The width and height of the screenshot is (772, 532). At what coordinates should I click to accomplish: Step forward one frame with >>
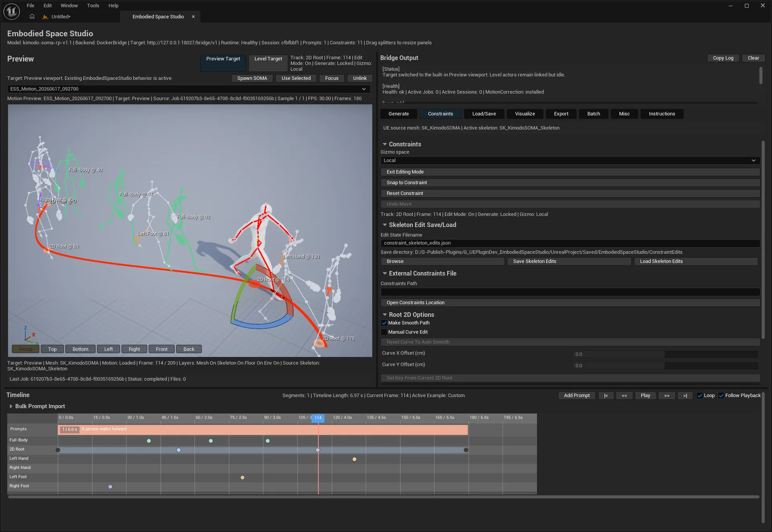coord(667,396)
